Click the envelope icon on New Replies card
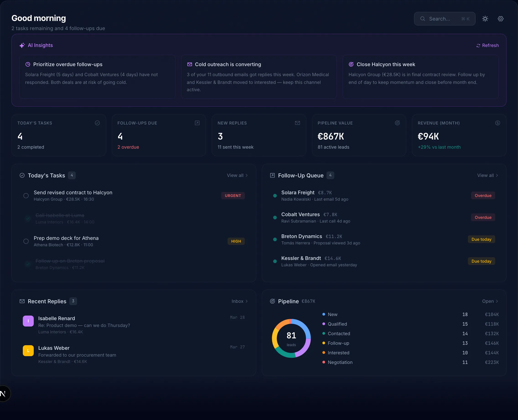518x420 pixels. point(297,123)
